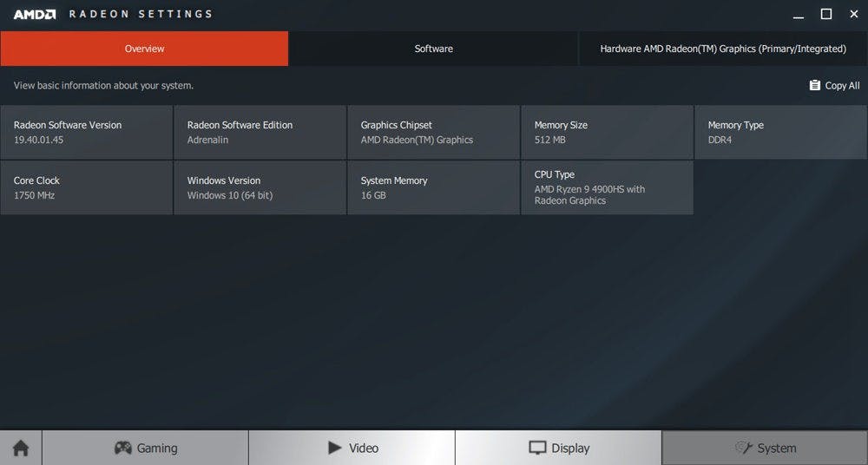868x465 pixels.
Task: Click the 1750 MHz value
Action: tap(35, 195)
